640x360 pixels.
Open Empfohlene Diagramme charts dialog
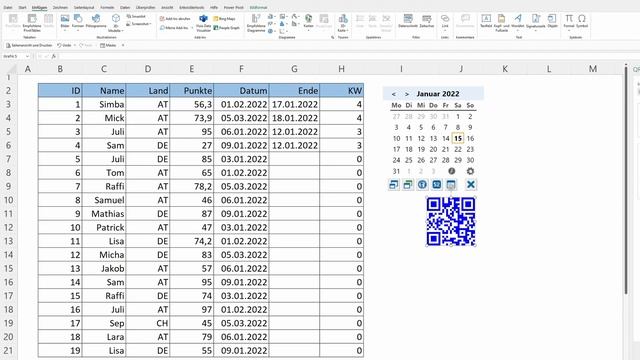pyautogui.click(x=256, y=23)
